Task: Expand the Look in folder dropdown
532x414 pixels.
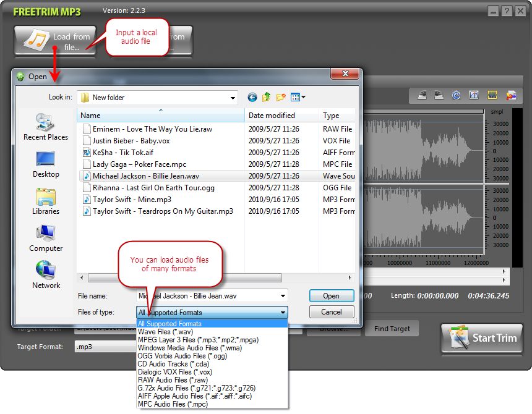Action: pyautogui.click(x=233, y=98)
